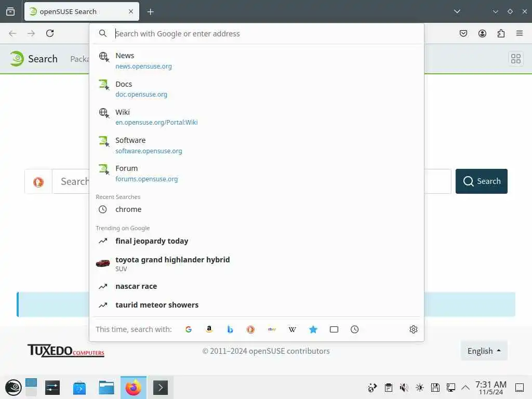
Task: Click the muted volume tray icon
Action: click(x=404, y=388)
